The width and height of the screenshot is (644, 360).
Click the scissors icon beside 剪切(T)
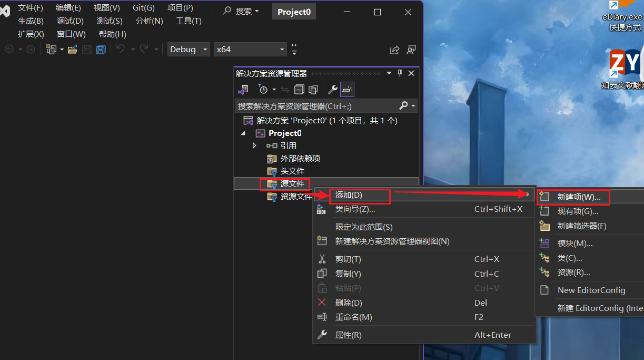tap(322, 259)
